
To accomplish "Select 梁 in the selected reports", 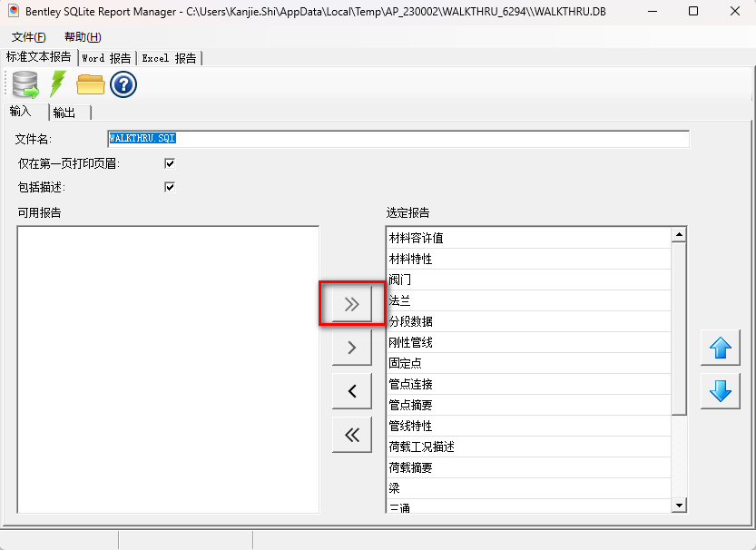I will point(529,488).
